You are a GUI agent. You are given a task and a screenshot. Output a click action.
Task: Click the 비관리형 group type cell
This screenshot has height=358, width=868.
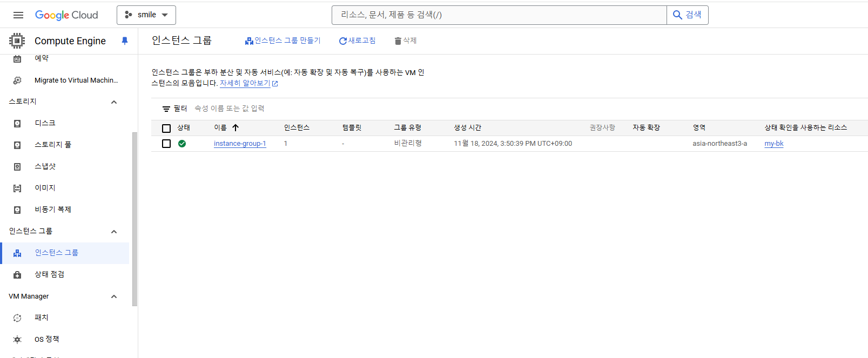408,144
